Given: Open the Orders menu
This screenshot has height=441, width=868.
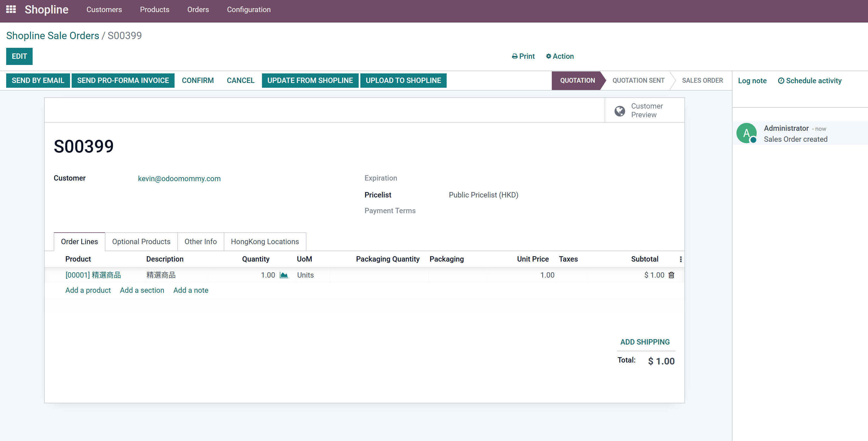Looking at the screenshot, I should pos(198,10).
